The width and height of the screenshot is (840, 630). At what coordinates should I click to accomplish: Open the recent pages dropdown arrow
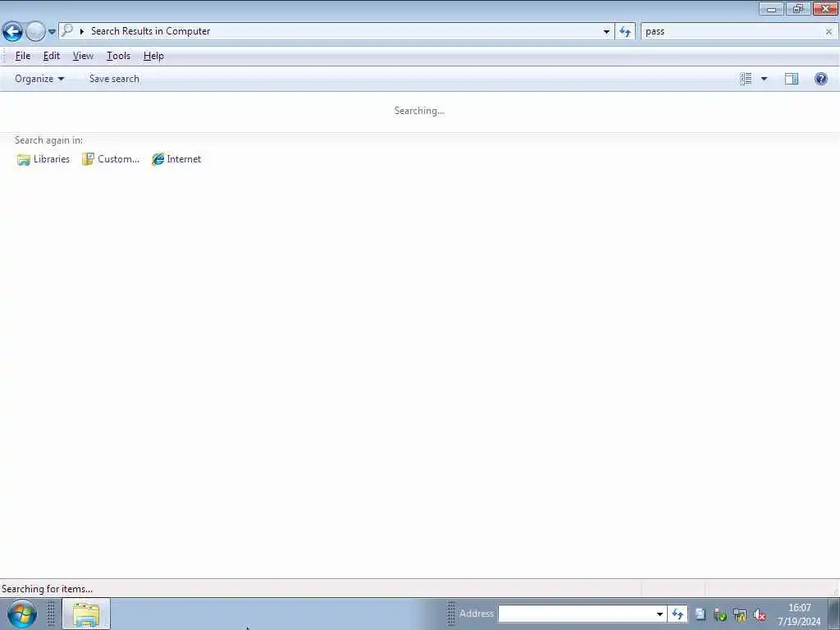(x=52, y=32)
